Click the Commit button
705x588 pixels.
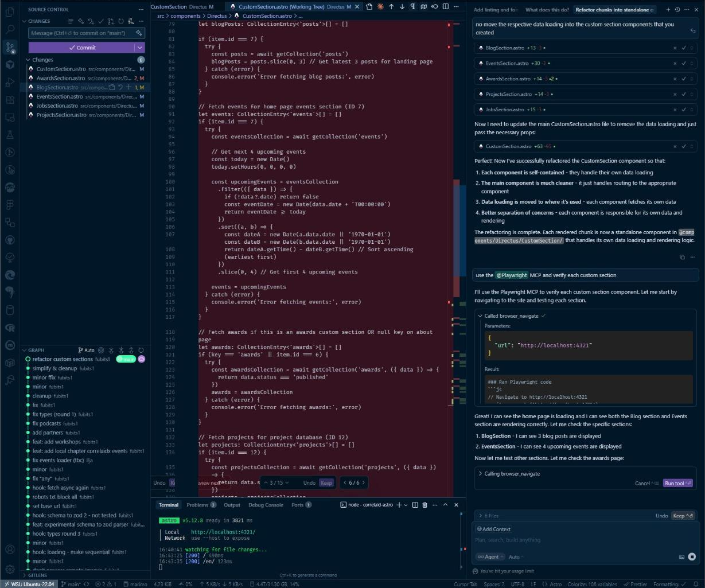[x=81, y=48]
